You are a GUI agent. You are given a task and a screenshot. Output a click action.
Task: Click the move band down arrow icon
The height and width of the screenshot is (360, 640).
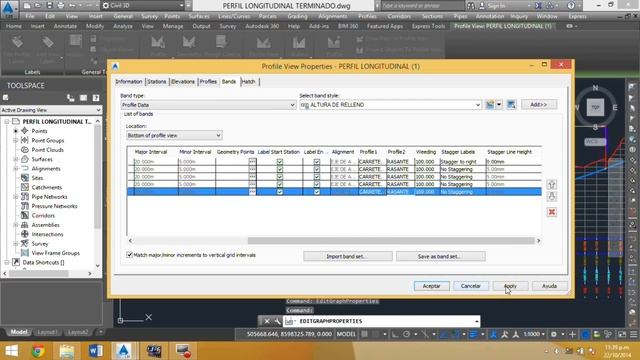tap(552, 196)
